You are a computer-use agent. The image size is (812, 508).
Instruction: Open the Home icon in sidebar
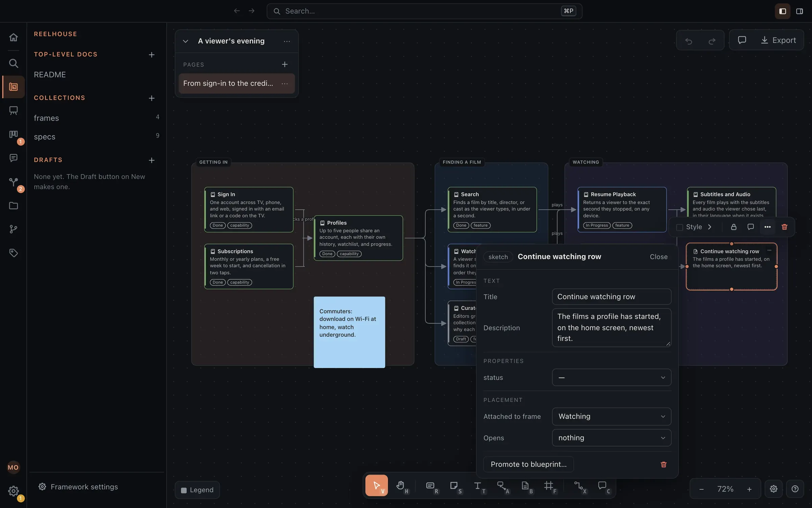click(13, 37)
